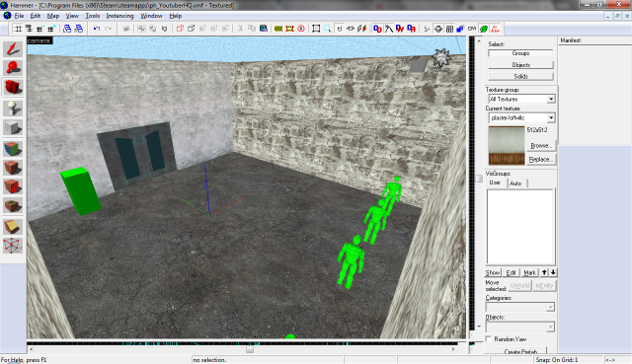Pick the Entity tool lightbulb icon
The height and width of the screenshot is (364, 632).
click(x=13, y=109)
